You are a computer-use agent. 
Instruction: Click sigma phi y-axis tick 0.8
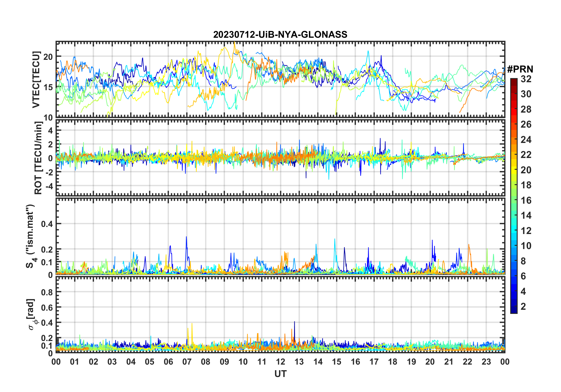(47, 292)
